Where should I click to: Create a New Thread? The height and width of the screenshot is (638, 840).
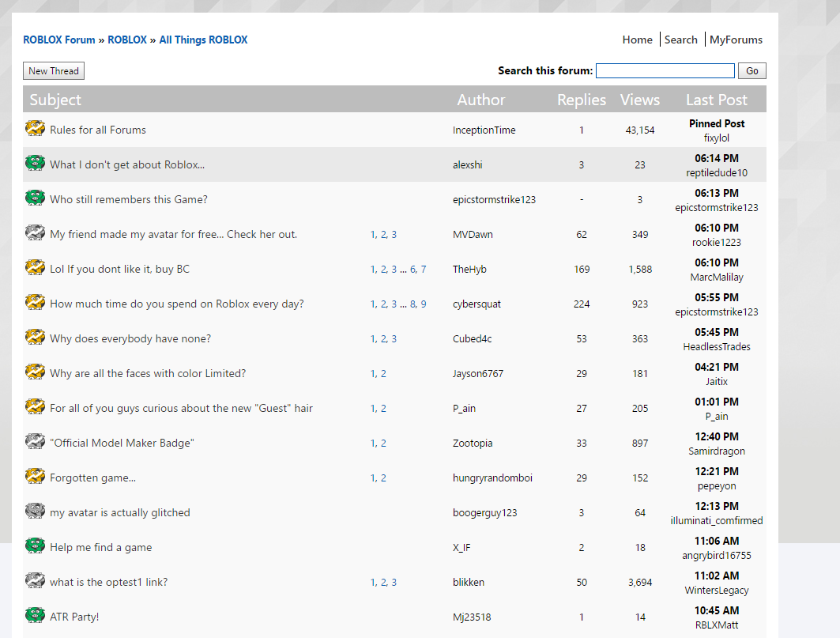tap(54, 71)
